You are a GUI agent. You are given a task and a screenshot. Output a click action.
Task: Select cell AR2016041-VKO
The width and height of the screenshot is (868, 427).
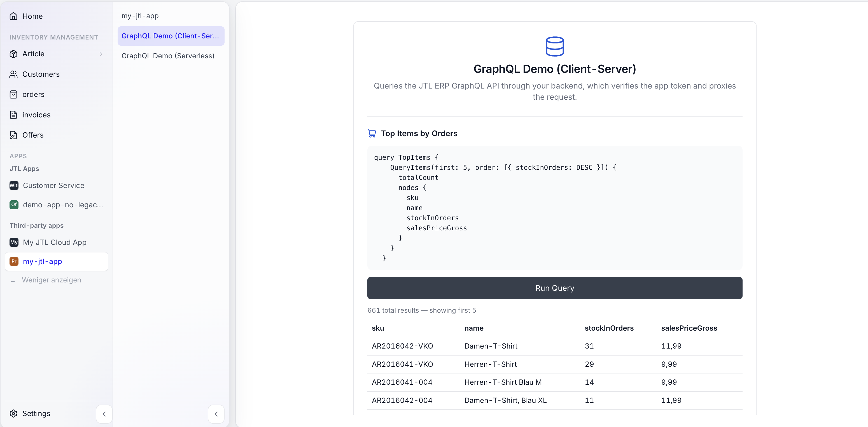click(402, 364)
